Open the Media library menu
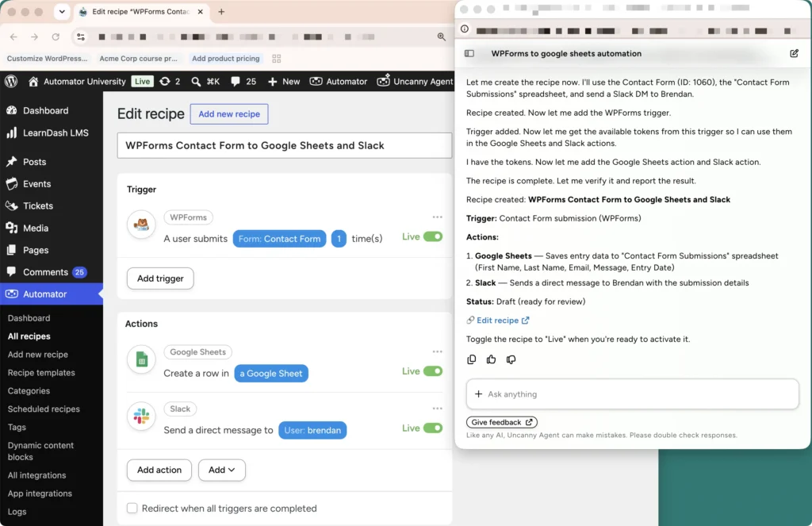The height and width of the screenshot is (526, 812). tap(35, 228)
